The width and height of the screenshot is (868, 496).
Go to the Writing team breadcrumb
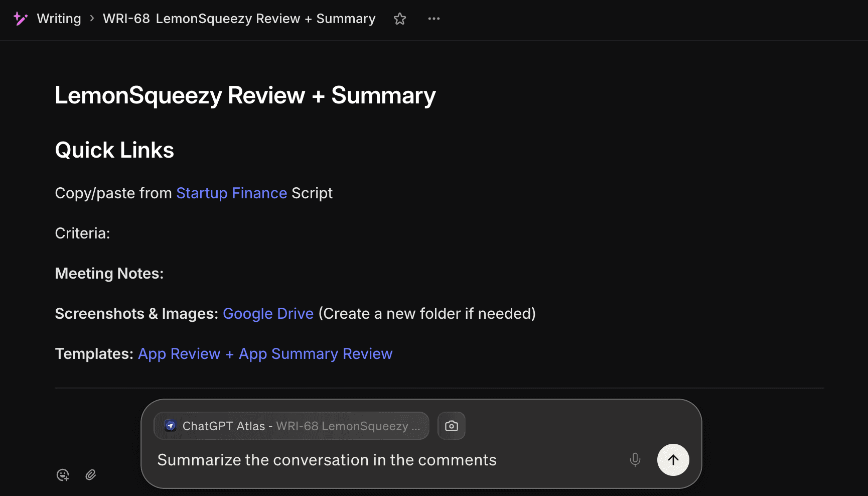[x=59, y=19]
